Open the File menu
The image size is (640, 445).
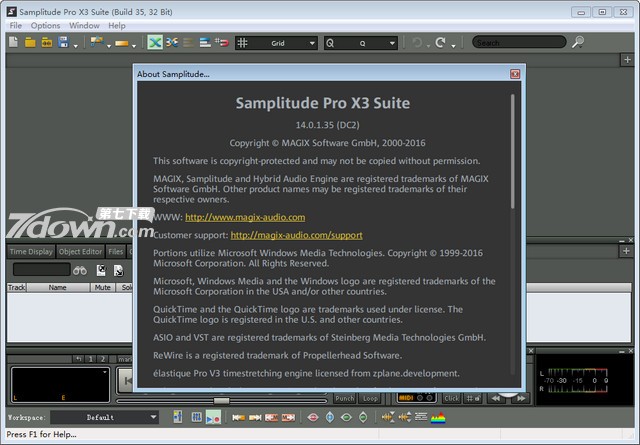(x=16, y=25)
